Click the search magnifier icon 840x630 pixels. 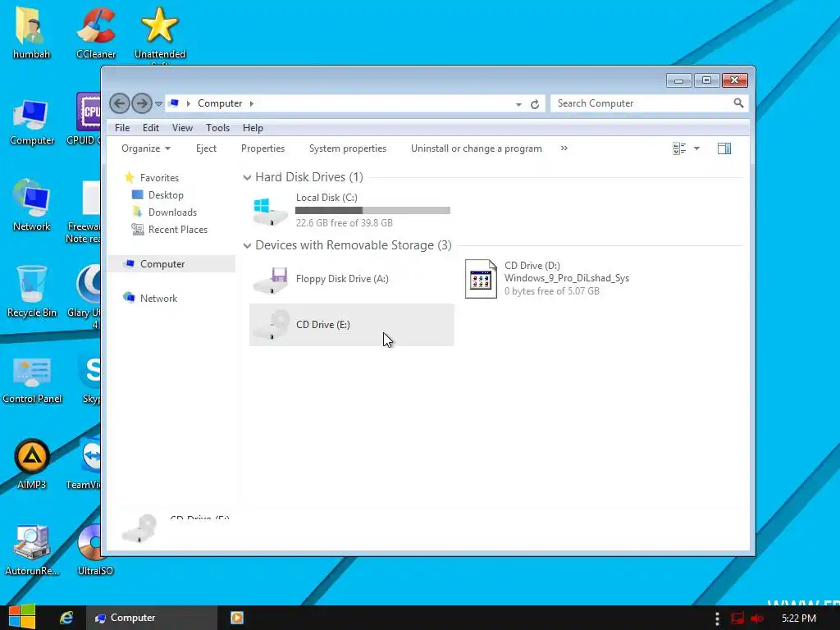coord(739,103)
